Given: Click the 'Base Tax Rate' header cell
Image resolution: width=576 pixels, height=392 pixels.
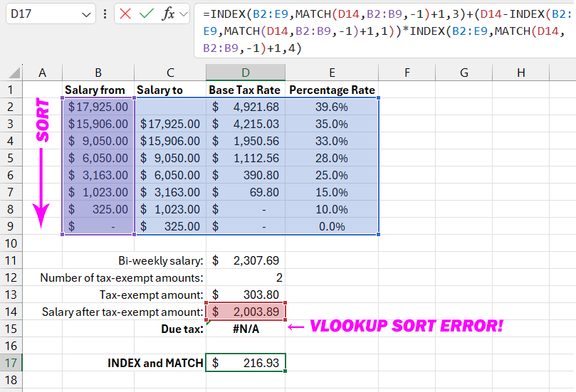Looking at the screenshot, I should (246, 90).
